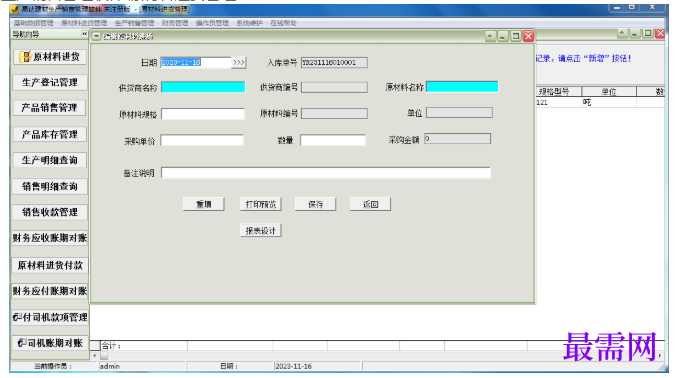Maximize the main application window
675x378 pixels.
(632, 8)
